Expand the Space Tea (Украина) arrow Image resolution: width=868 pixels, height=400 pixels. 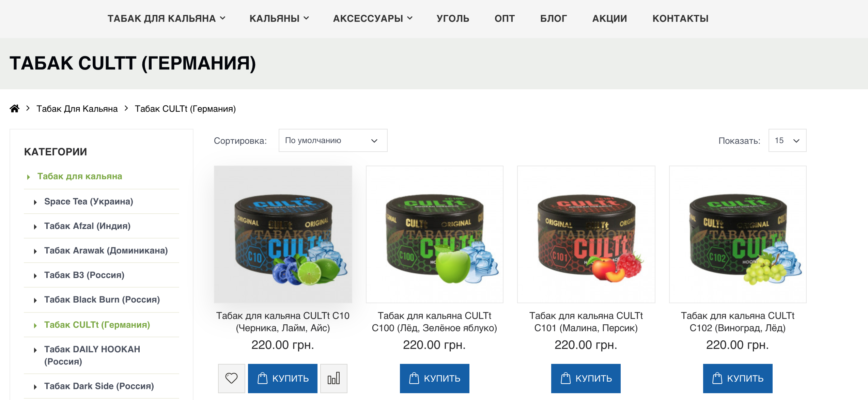(x=35, y=202)
